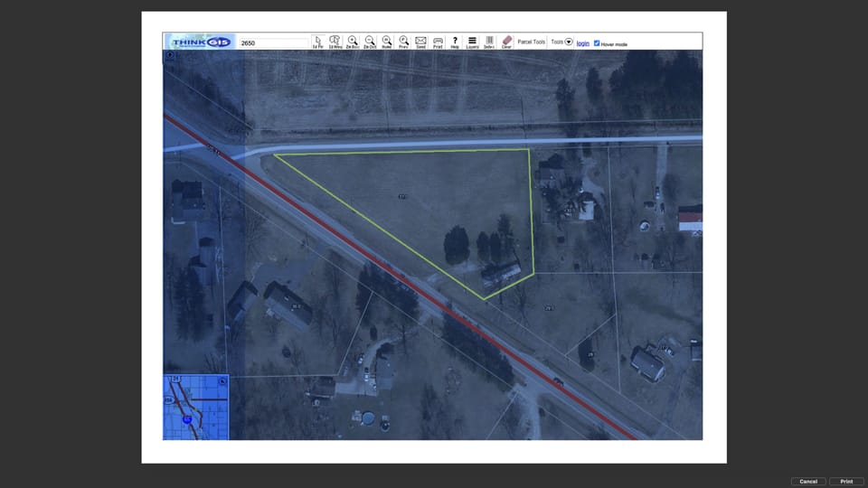The height and width of the screenshot is (488, 868).
Task: Click the login link
Action: click(582, 43)
